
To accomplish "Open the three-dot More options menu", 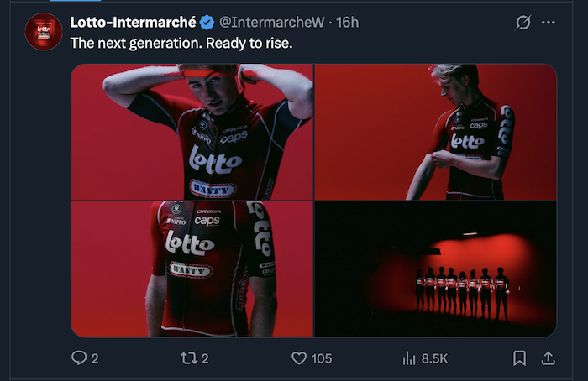I will [548, 22].
